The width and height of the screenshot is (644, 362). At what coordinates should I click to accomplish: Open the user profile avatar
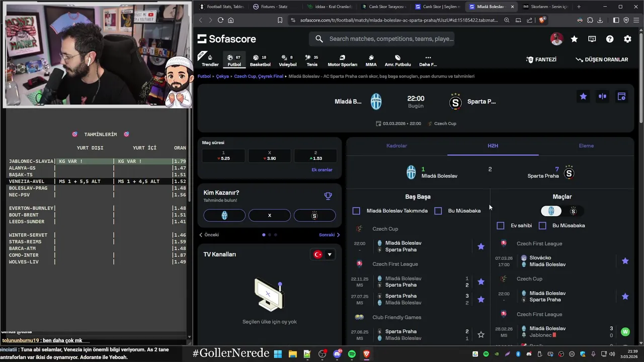pos(556,39)
